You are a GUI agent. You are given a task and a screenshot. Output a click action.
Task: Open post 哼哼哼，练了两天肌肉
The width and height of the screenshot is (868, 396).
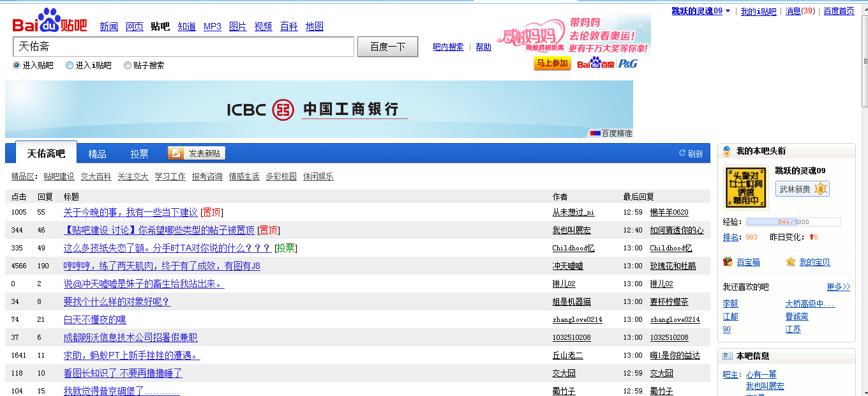point(161,266)
